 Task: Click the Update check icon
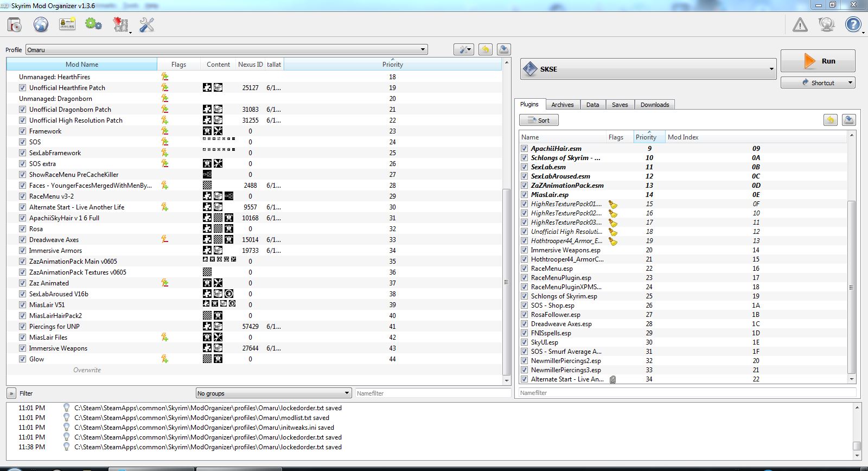[826, 24]
